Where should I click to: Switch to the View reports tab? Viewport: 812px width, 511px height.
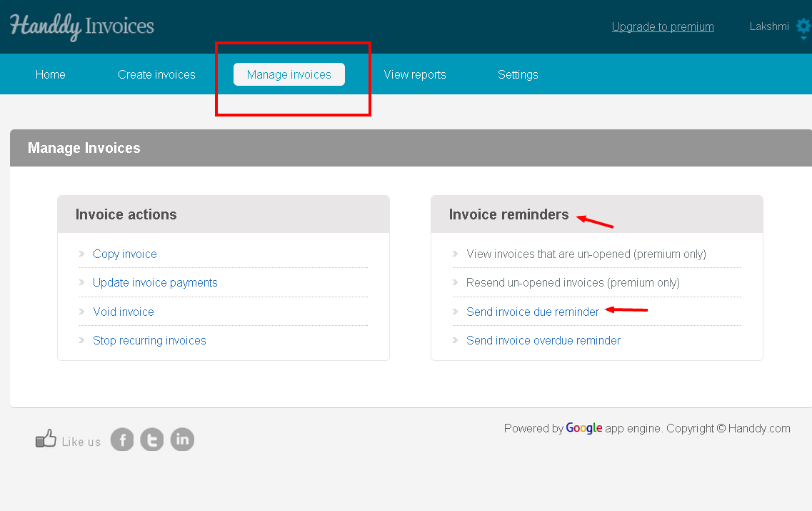pyautogui.click(x=415, y=74)
